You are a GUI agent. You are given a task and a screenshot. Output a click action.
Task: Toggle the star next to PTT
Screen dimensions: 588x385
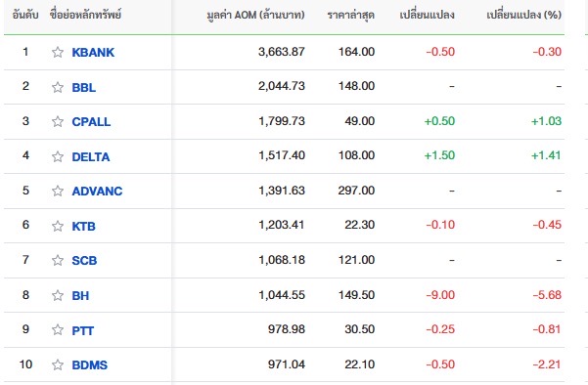coord(58,329)
